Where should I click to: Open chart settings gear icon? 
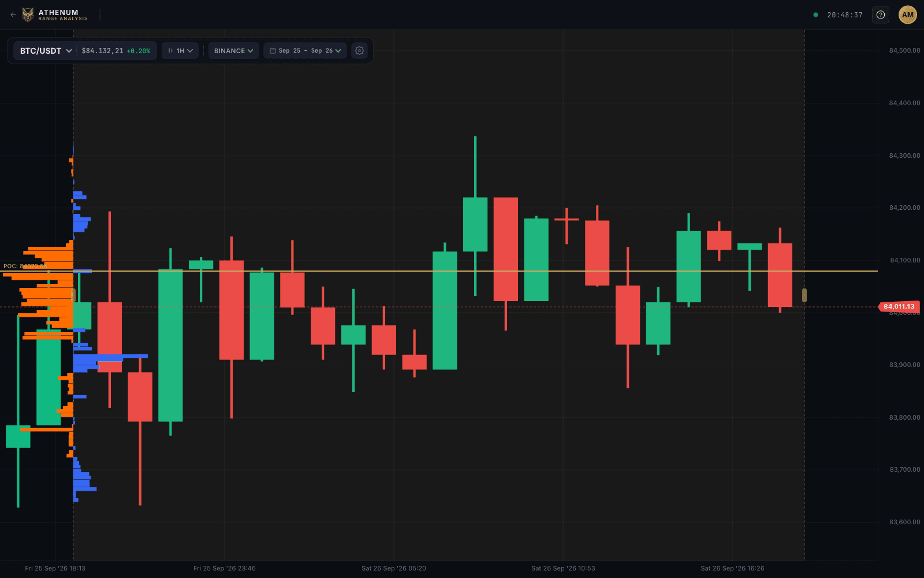[x=359, y=51]
